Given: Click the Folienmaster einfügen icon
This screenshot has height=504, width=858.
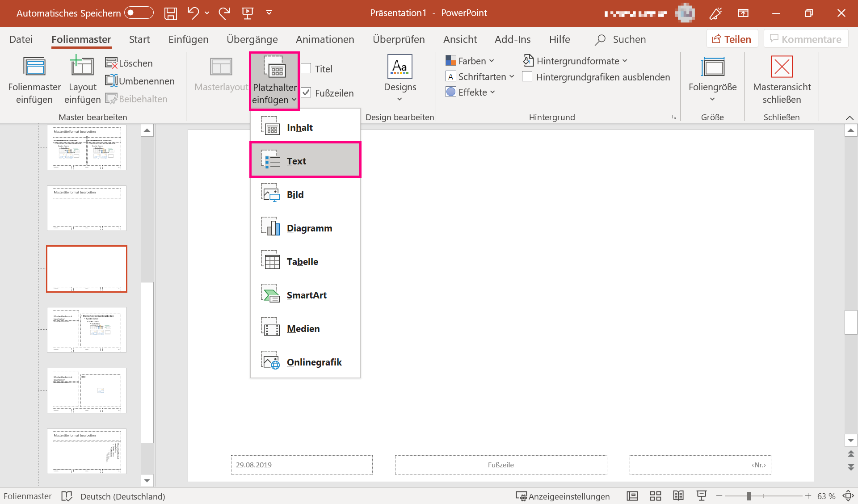Looking at the screenshot, I should pyautogui.click(x=34, y=67).
